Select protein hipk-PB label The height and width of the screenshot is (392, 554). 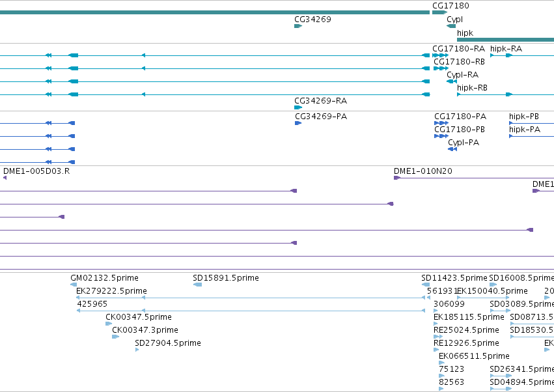tap(524, 117)
